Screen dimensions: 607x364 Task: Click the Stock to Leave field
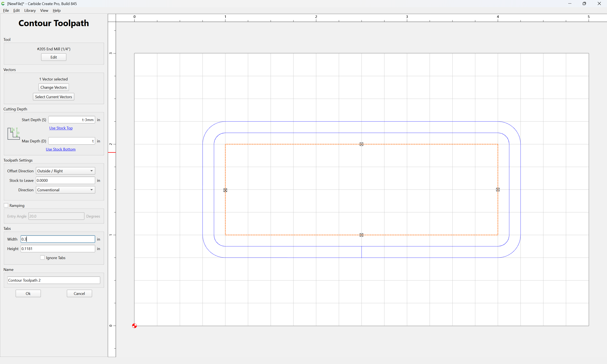(x=66, y=181)
